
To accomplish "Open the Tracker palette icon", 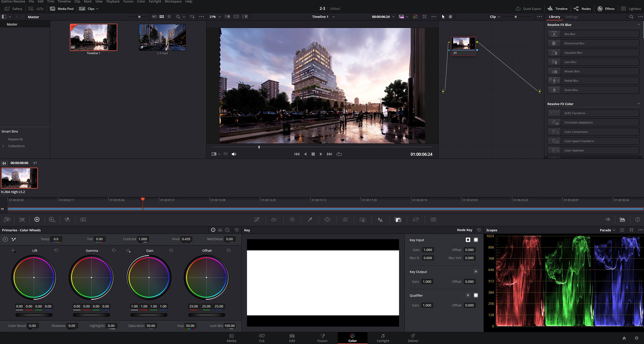I will click(345, 220).
